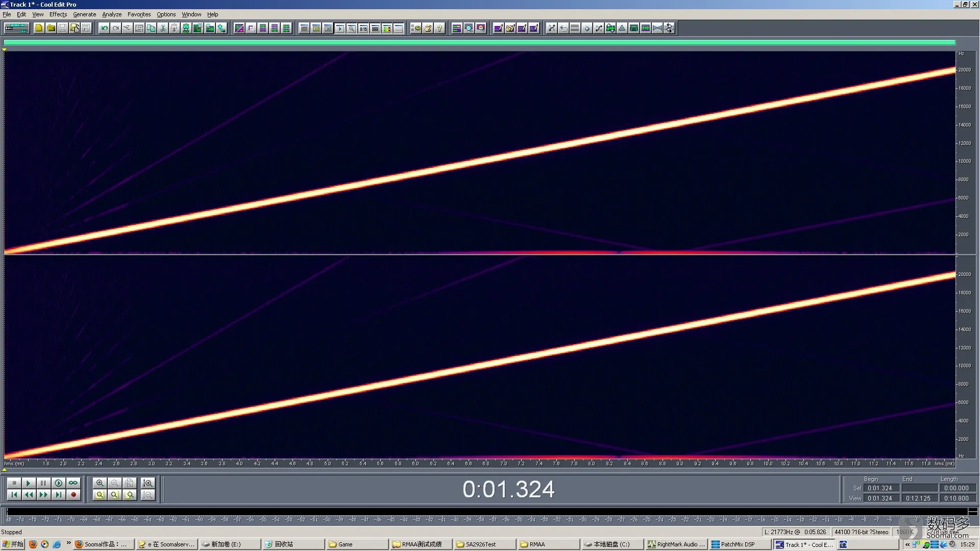Click the Save floppy disk icon

point(62,28)
